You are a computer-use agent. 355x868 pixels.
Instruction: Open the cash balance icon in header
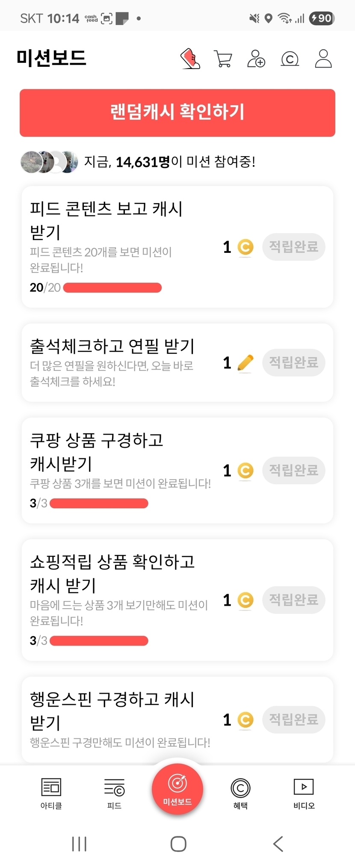coord(290,59)
